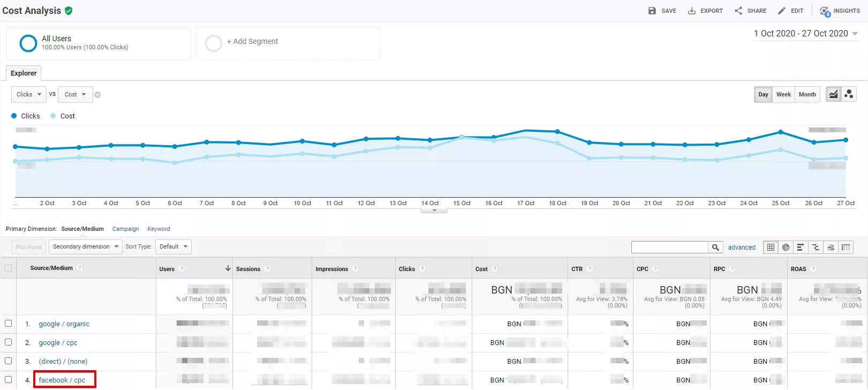Click the search magnifier button
The height and width of the screenshot is (390, 868).
(x=715, y=247)
